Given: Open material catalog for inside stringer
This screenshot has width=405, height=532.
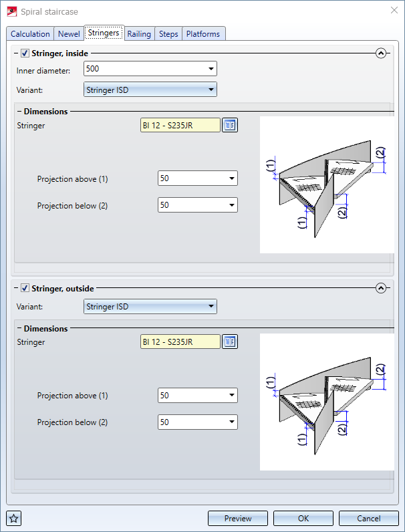Looking at the screenshot, I should coord(230,125).
